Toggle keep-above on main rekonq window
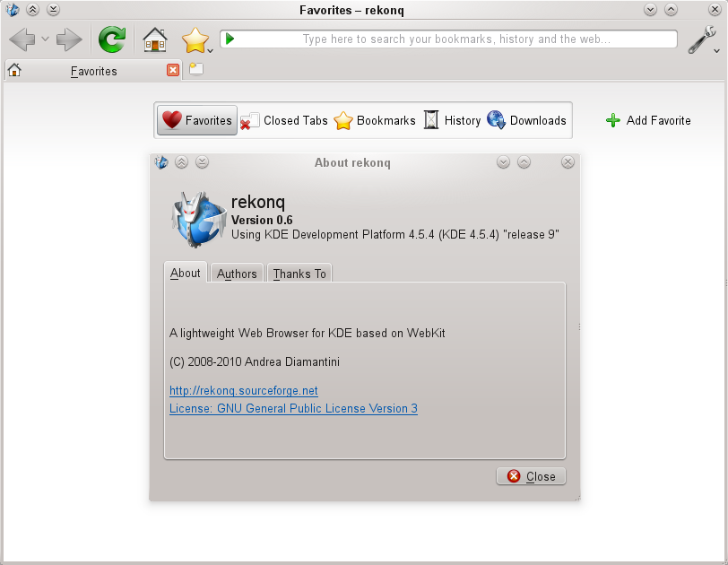This screenshot has height=565, width=728. point(33,9)
